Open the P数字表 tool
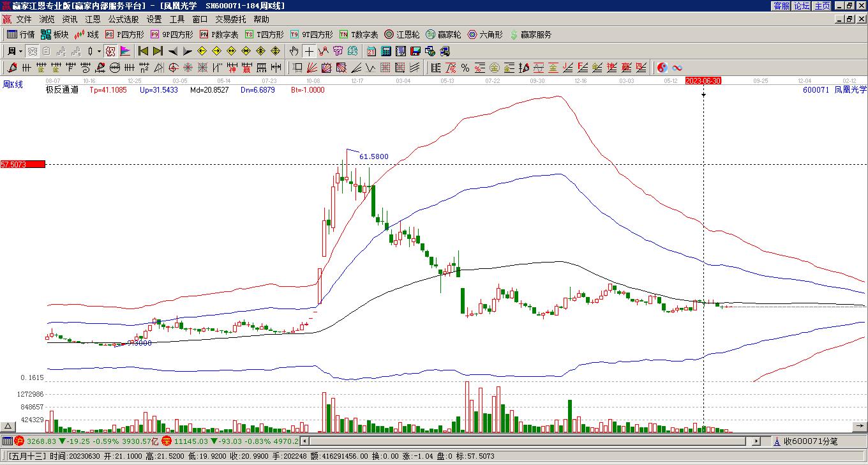 click(219, 34)
